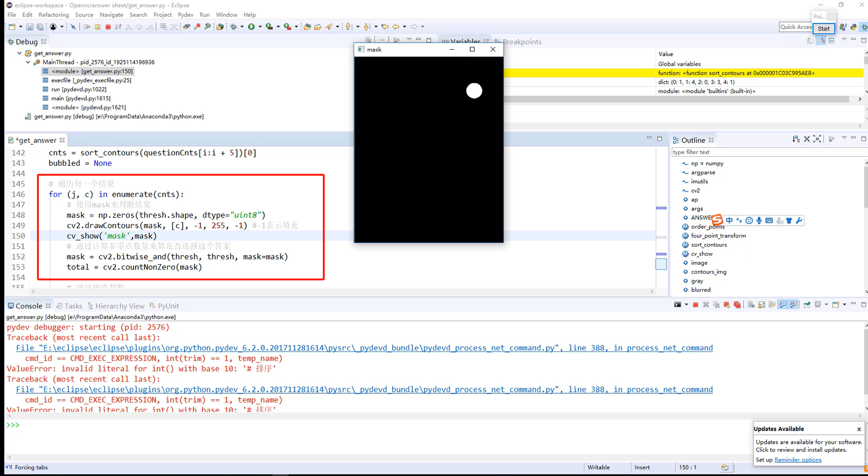The image size is (868, 476).
Task: Click the green Run launch icon
Action: click(251, 27)
